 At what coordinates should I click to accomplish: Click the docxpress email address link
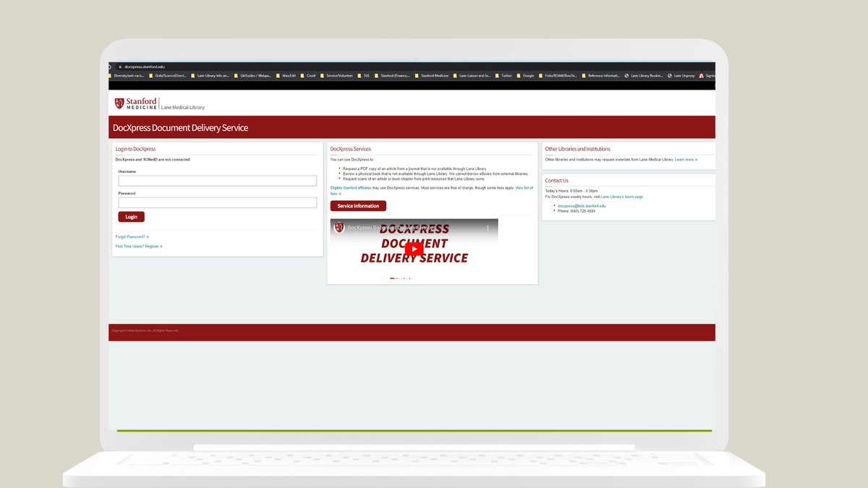[x=582, y=206]
